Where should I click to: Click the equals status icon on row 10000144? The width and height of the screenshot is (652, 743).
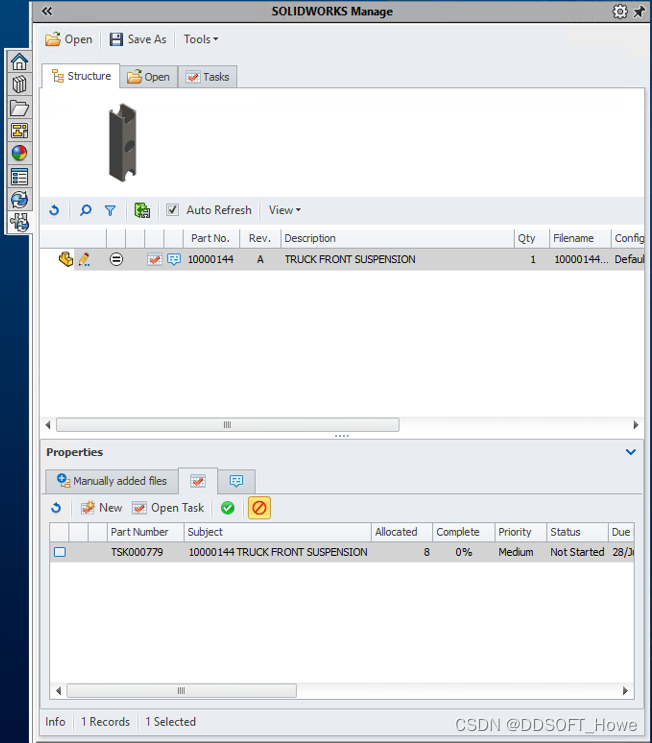[116, 259]
